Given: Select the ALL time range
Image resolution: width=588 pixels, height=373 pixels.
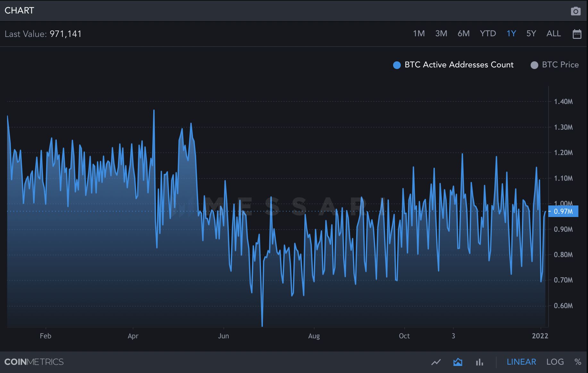Looking at the screenshot, I should tap(553, 33).
